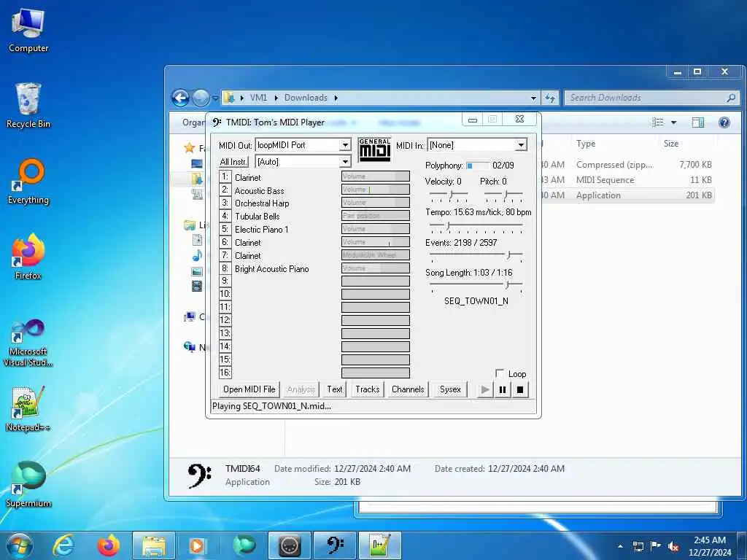Expand Explorer address bar history dropdown
This screenshot has height=560, width=747.
(x=533, y=98)
